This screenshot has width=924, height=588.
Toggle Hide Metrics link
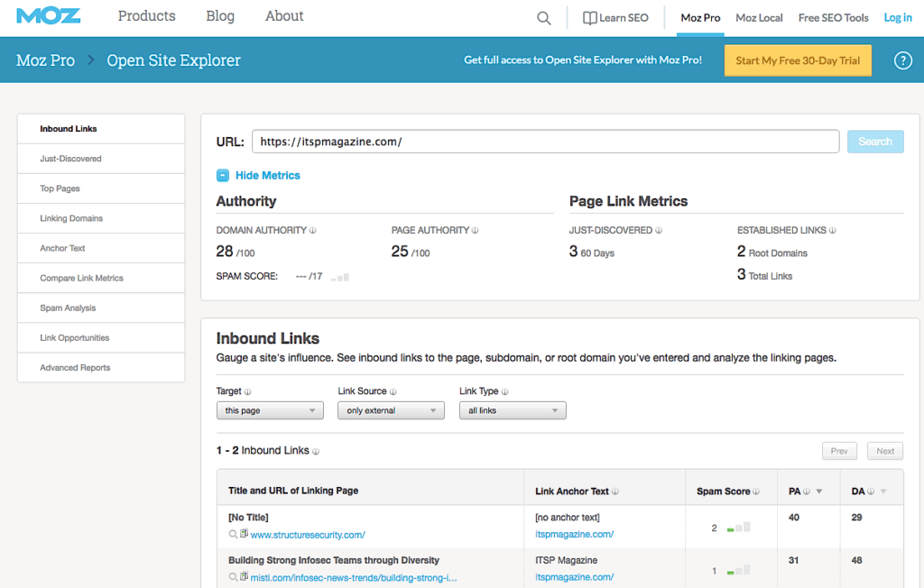click(x=267, y=175)
